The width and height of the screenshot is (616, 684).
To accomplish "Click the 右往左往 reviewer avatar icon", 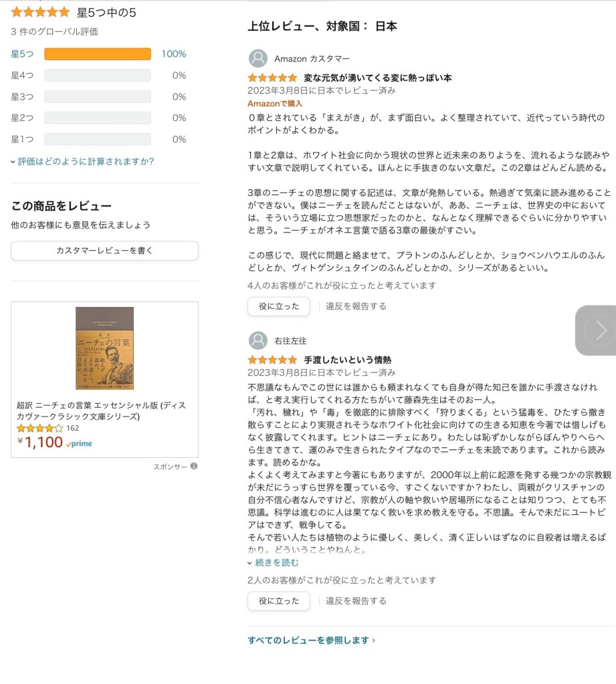I will (x=258, y=341).
